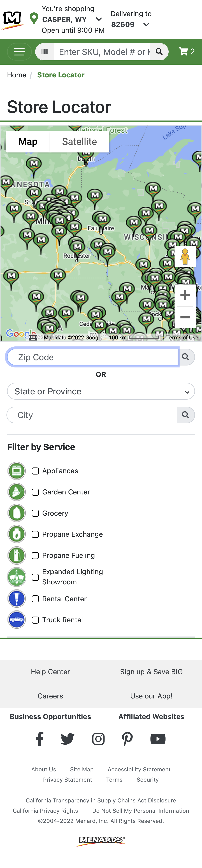Enable the Garden Center filter
This screenshot has height=868, width=202.
coord(35,492)
